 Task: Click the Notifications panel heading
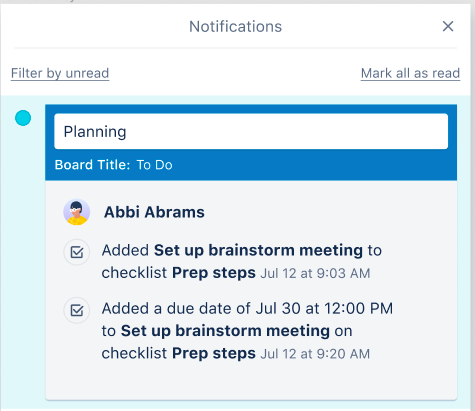coord(235,26)
